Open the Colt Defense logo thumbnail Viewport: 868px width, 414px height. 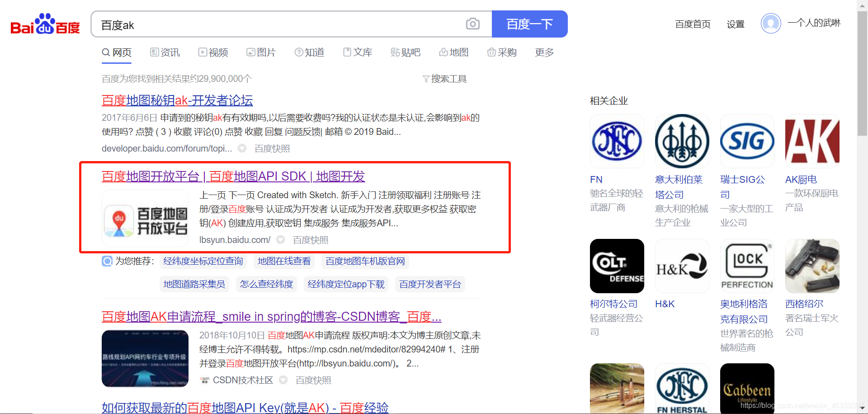pos(617,266)
